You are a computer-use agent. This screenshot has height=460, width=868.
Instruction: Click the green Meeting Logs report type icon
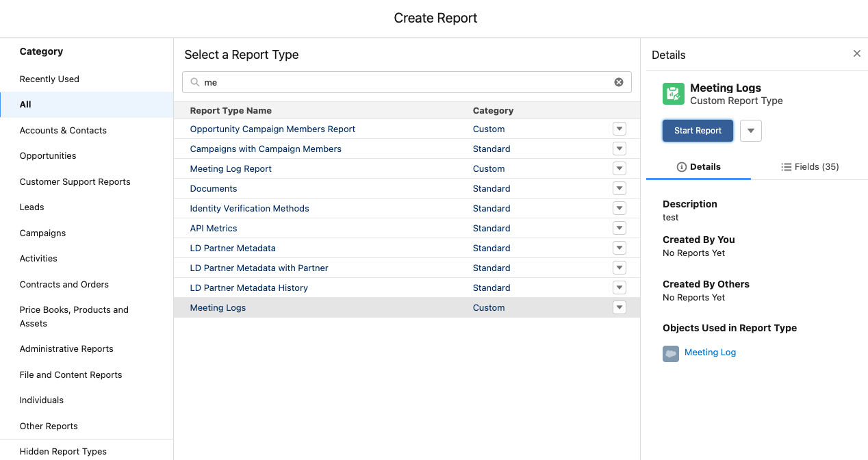coord(673,94)
